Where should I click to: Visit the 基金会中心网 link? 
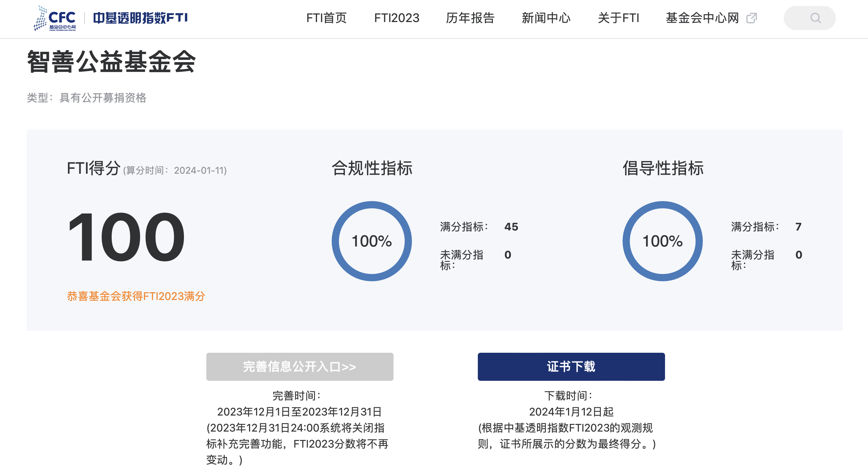point(702,18)
